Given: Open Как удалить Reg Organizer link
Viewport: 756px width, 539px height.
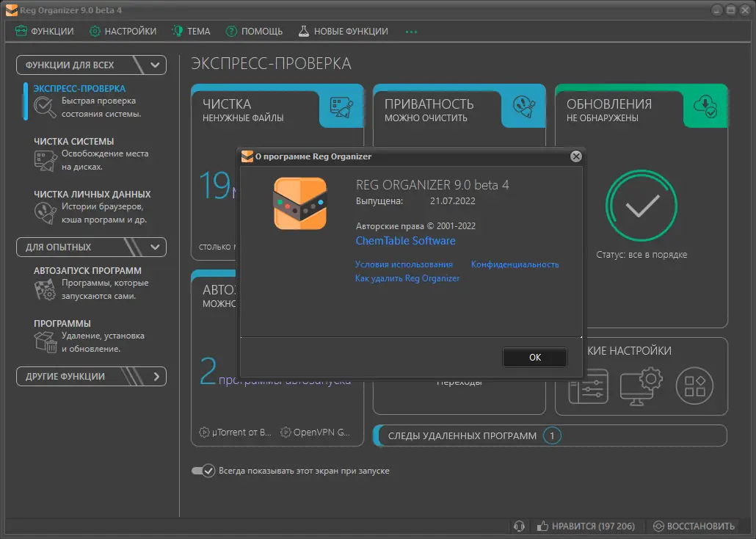Looking at the screenshot, I should (x=407, y=278).
